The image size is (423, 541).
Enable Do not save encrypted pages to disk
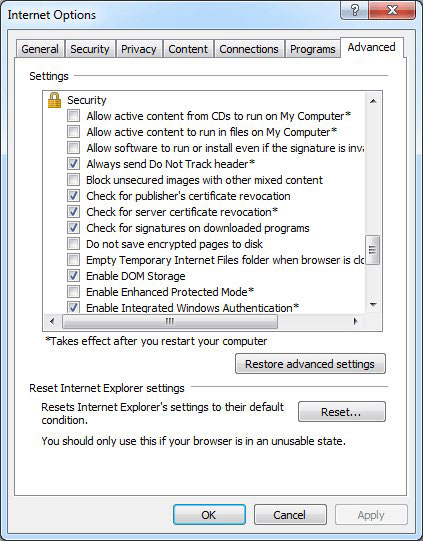pyautogui.click(x=73, y=244)
